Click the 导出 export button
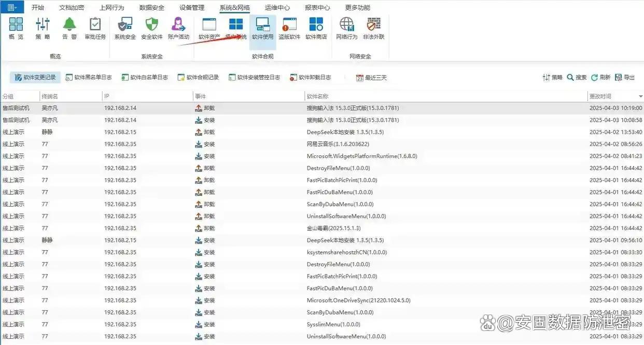The height and width of the screenshot is (345, 644). click(625, 78)
